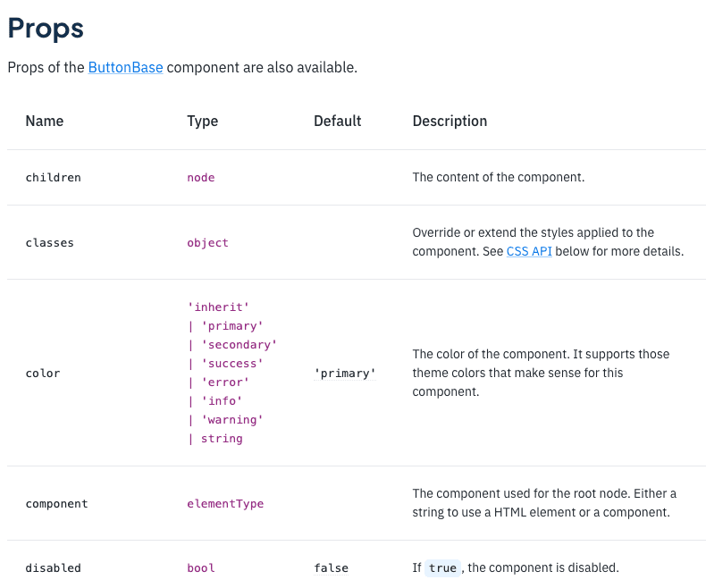Click the Description column header
This screenshot has width=706, height=588.
coord(450,122)
